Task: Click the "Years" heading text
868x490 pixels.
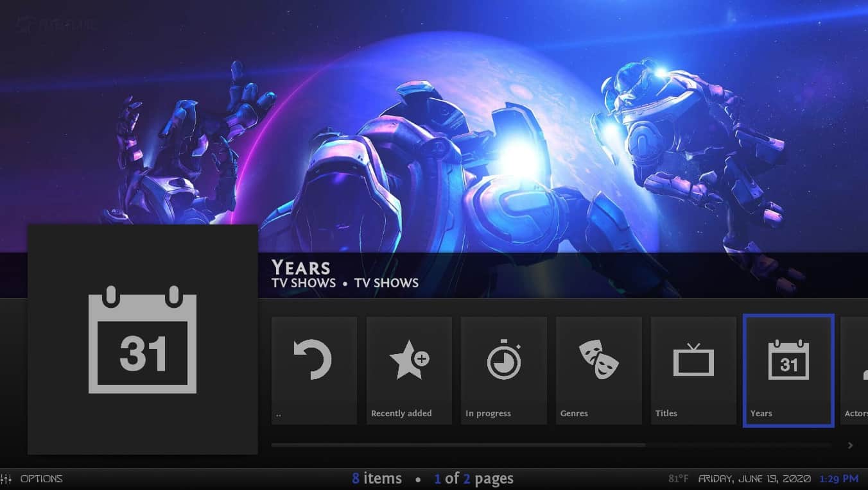Action: 300,267
